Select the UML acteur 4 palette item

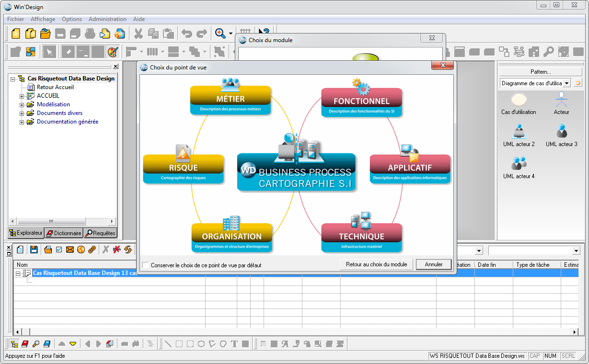pos(519,168)
